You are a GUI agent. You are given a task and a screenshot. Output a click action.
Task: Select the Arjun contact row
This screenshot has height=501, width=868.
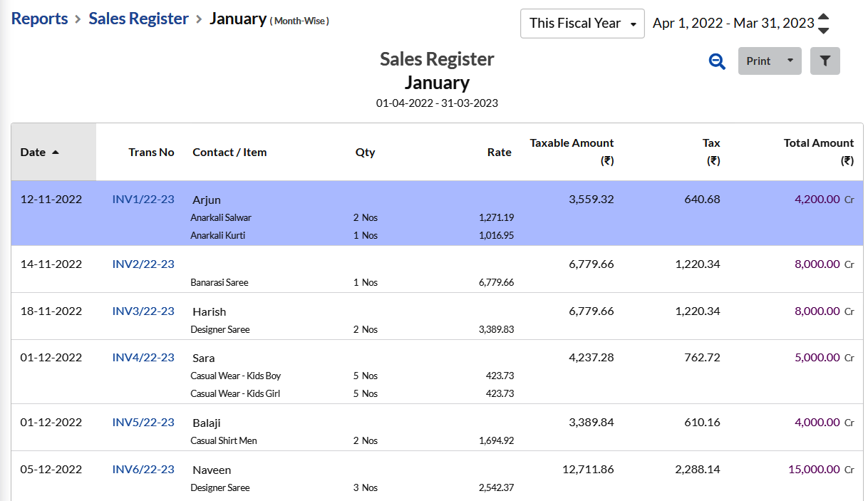click(x=207, y=200)
